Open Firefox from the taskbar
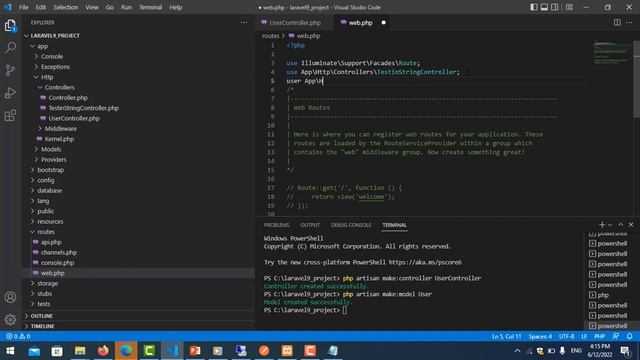This screenshot has width=640, height=360. coord(103,351)
